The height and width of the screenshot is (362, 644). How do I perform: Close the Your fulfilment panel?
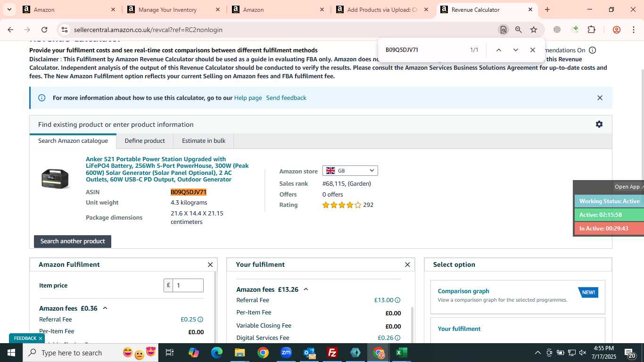pos(407,265)
